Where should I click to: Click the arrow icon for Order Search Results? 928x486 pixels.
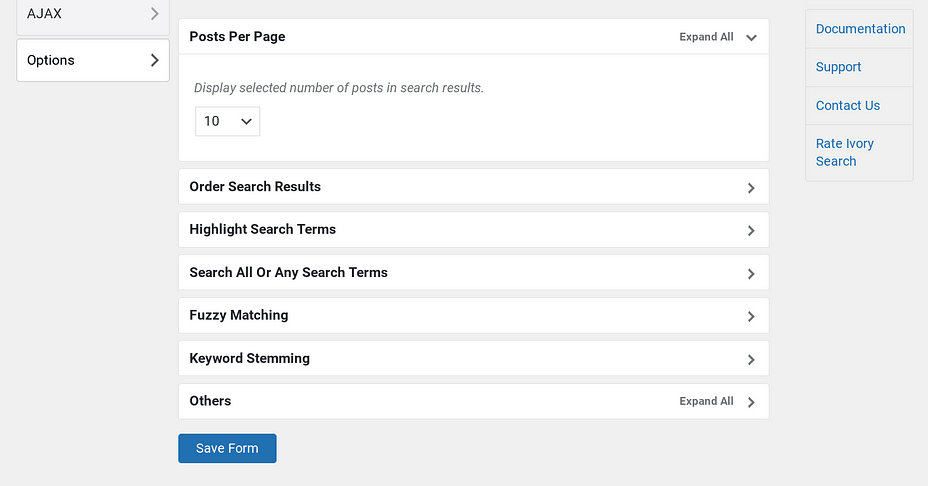(x=751, y=188)
